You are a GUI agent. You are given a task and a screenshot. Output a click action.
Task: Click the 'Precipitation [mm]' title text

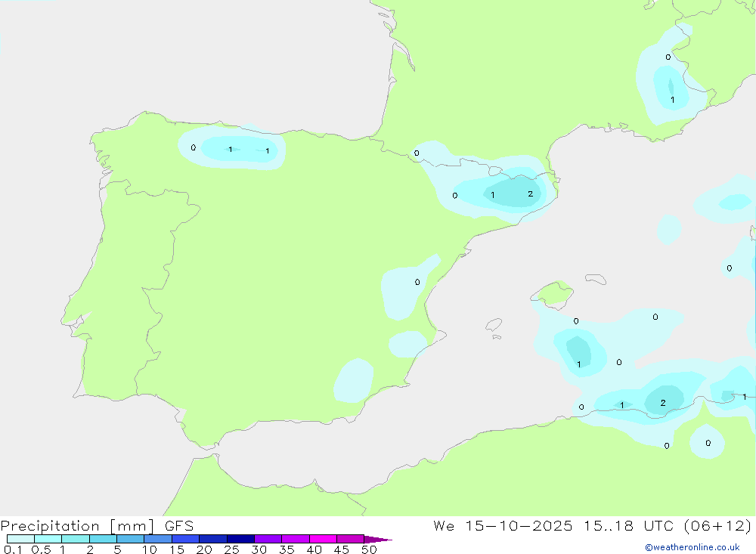point(78,526)
